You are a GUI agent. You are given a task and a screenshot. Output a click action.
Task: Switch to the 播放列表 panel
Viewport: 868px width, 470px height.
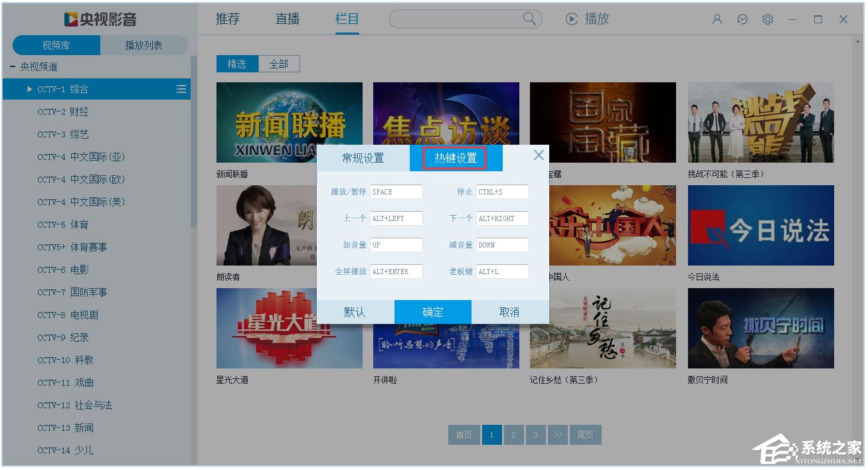pos(144,44)
